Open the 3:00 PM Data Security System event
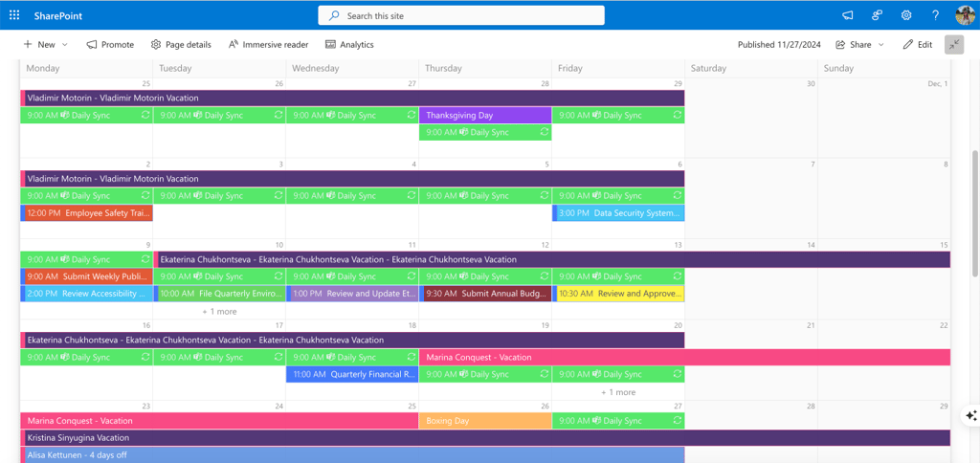Screen dimensions: 980x463 tap(618, 213)
